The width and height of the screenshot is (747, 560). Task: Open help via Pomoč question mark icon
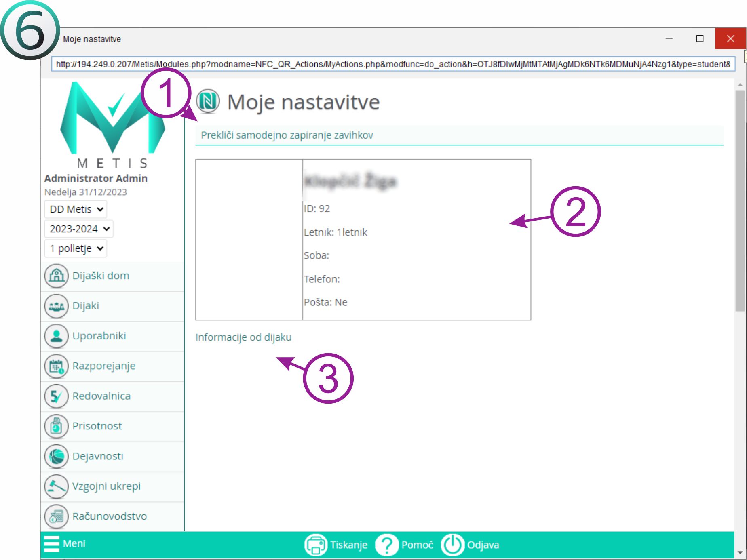386,545
